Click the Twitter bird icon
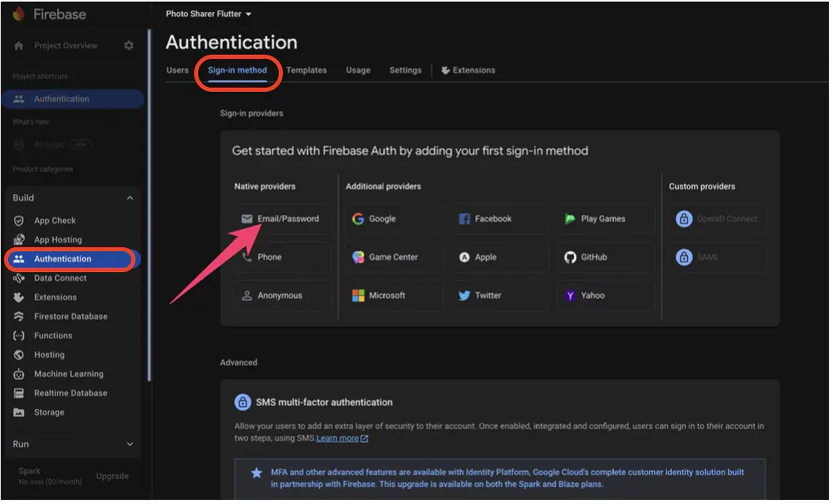 pos(464,295)
